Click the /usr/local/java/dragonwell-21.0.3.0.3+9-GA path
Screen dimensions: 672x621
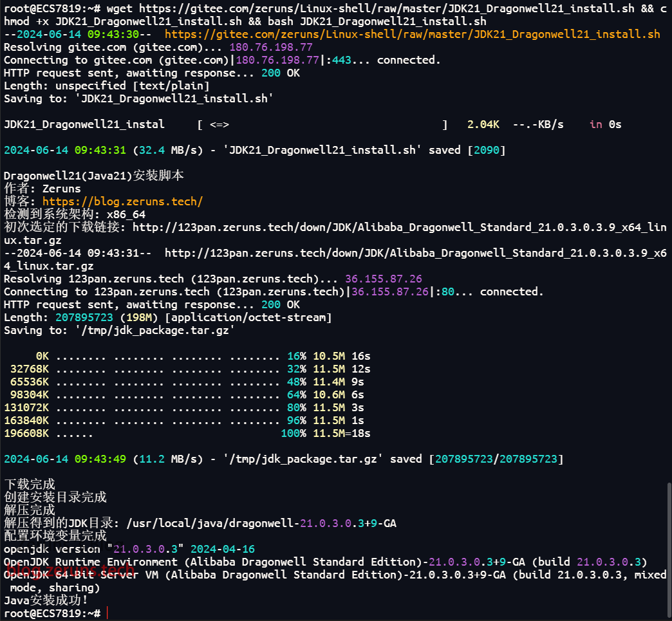(261, 523)
